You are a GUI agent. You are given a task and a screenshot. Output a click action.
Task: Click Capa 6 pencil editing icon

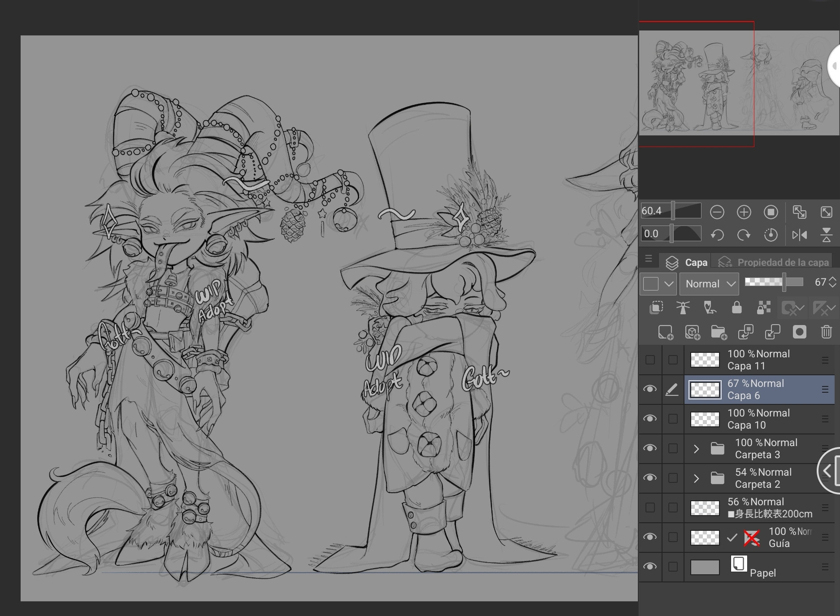pos(672,390)
